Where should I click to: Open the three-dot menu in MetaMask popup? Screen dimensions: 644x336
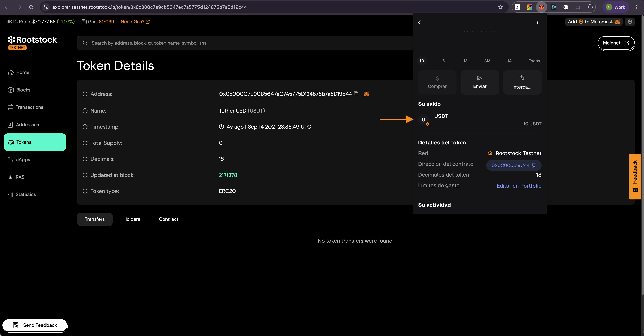point(537,22)
